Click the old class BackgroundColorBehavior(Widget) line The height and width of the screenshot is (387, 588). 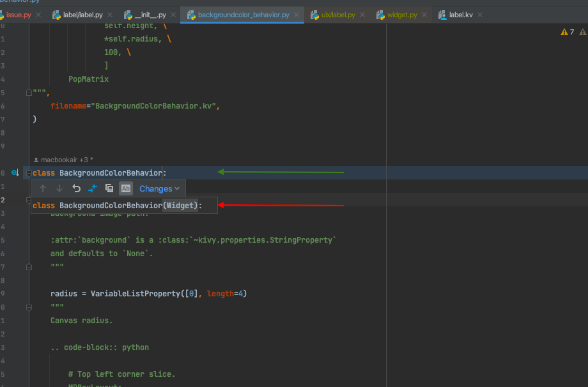[x=118, y=205]
